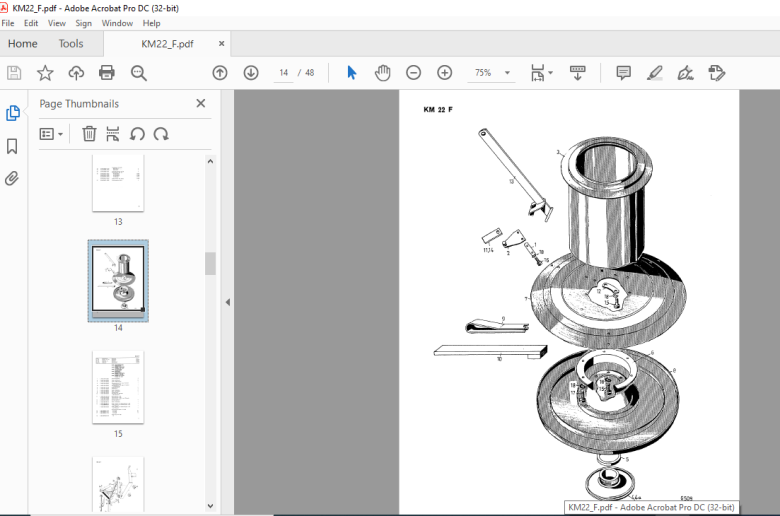
Task: Select the partially visible page 16 thumbnail
Action: 118,484
